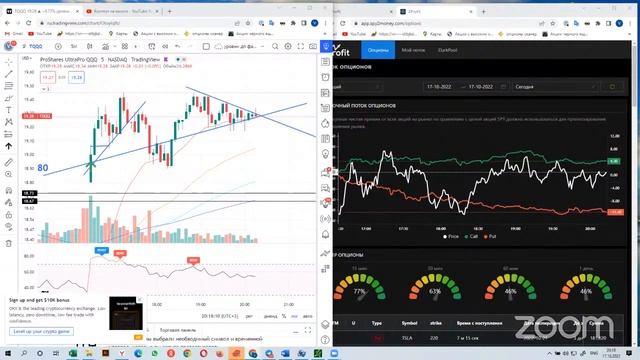Open the chart patterns tool

[x=9, y=122]
